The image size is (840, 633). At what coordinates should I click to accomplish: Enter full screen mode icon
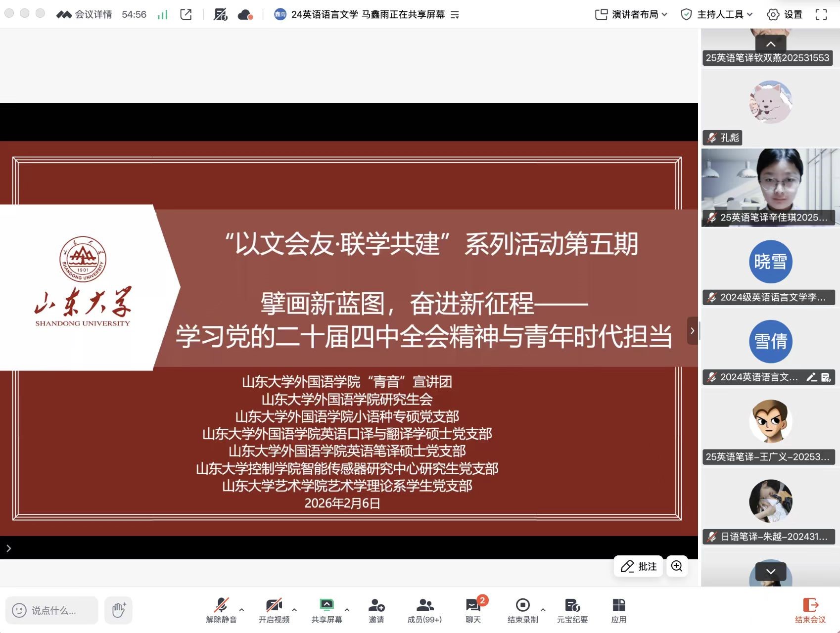coord(821,14)
